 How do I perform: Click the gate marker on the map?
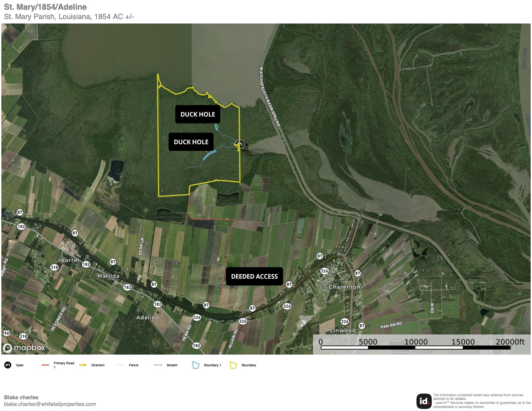(240, 144)
